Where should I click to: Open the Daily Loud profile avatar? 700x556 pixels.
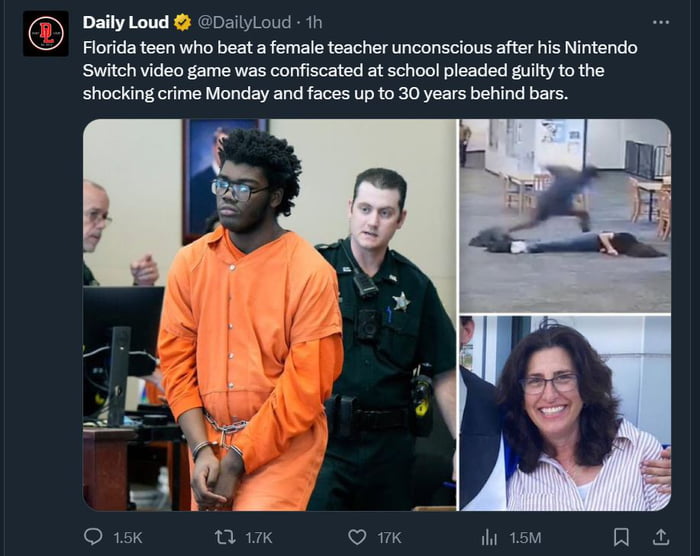click(x=46, y=33)
